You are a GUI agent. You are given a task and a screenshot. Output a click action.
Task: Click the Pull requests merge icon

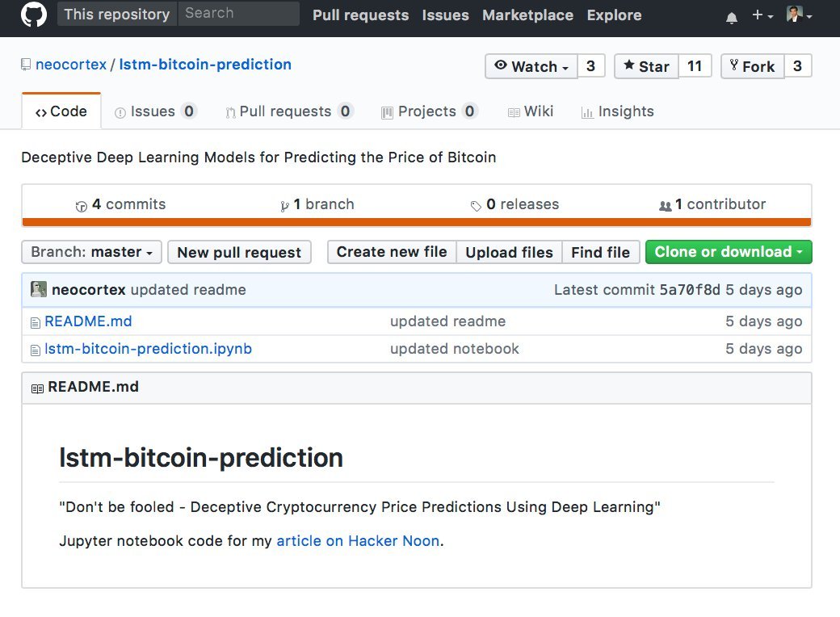click(x=230, y=112)
